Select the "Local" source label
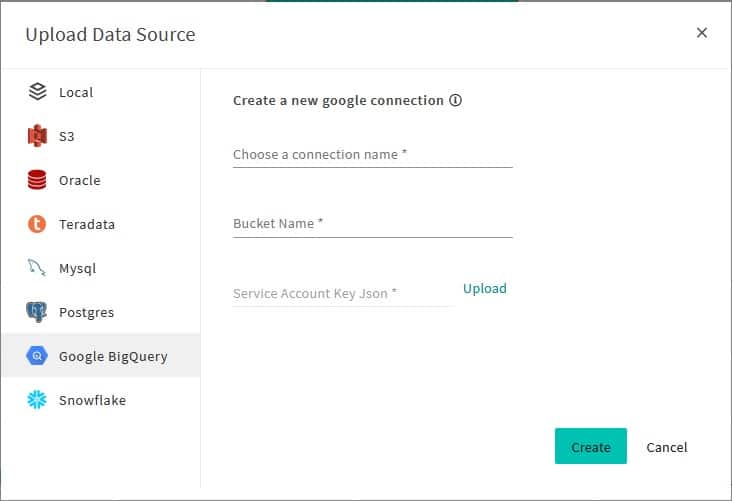Image resolution: width=732 pixels, height=501 pixels. pyautogui.click(x=76, y=92)
